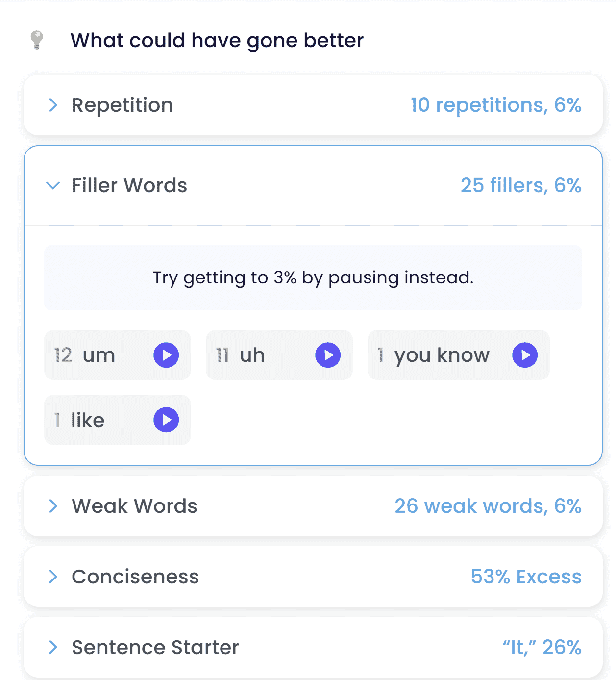Click the "It, 26%" sentence starter stat
The image size is (616, 680).
click(541, 647)
